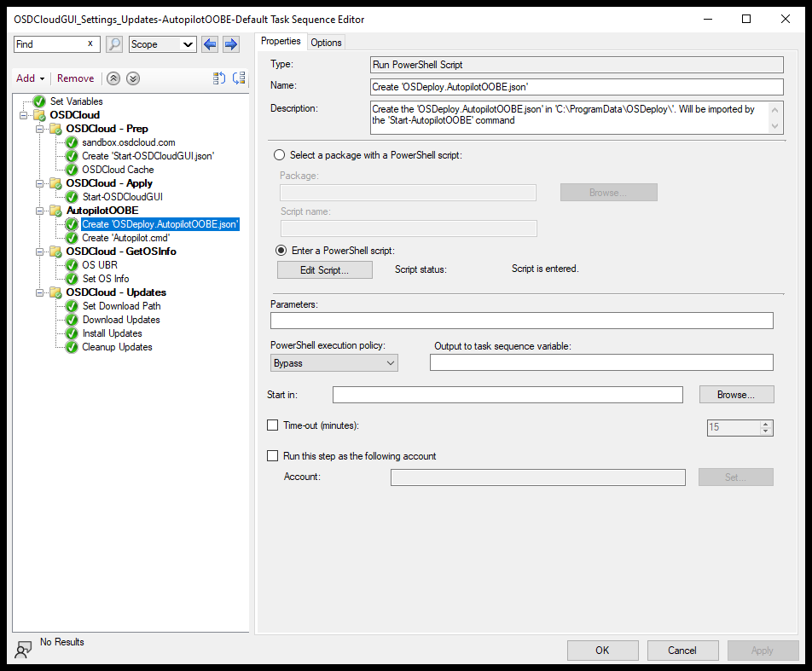Image resolution: width=812 pixels, height=671 pixels.
Task: Click the Browse button next to Start in
Action: [x=736, y=394]
